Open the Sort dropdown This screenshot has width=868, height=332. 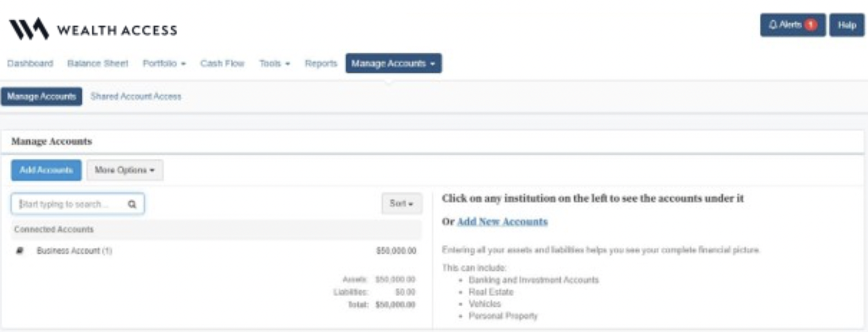(x=401, y=203)
